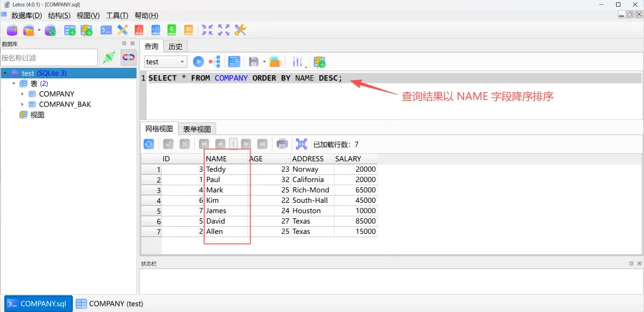
Task: Click the add database icon
Action: pos(13,30)
